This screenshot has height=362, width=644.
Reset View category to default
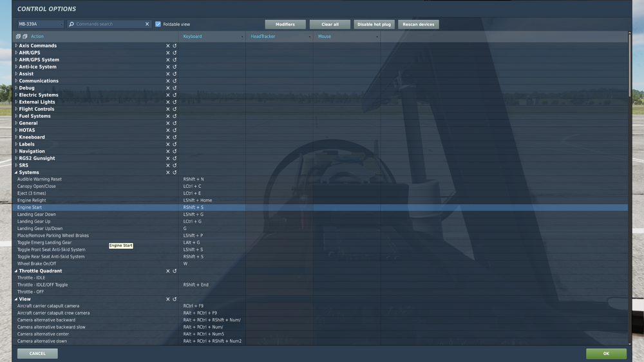[x=175, y=299]
